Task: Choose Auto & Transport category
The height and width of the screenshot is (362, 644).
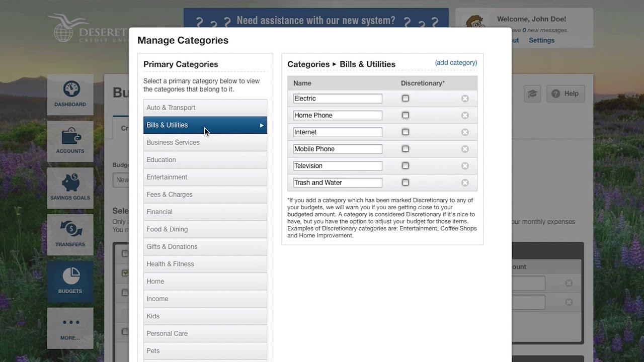Action: tap(205, 108)
